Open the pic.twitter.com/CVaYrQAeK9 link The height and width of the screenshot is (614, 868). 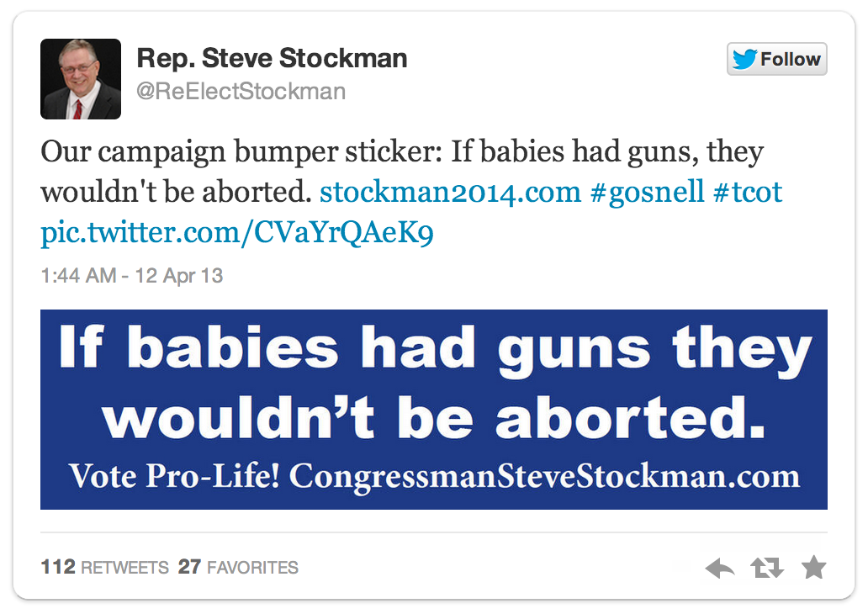(x=237, y=232)
